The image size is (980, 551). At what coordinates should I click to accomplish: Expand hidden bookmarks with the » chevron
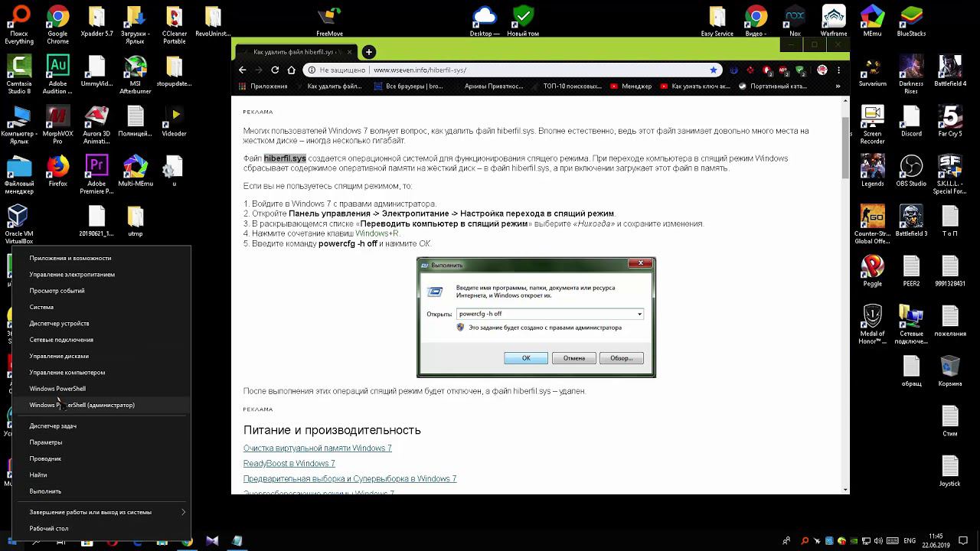836,86
